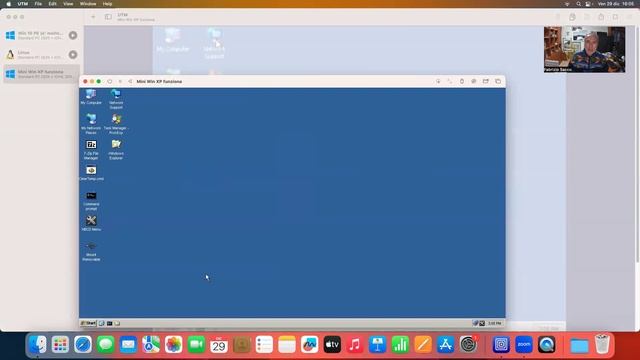Open Windows Explorer desktop icon
Viewport: 640px width, 360px height.
[x=116, y=150]
